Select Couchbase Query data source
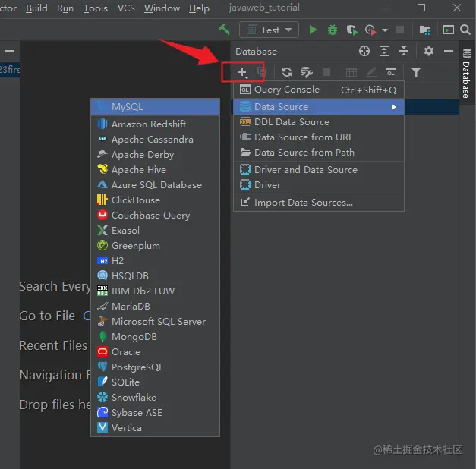This screenshot has width=476, height=469. (155, 216)
